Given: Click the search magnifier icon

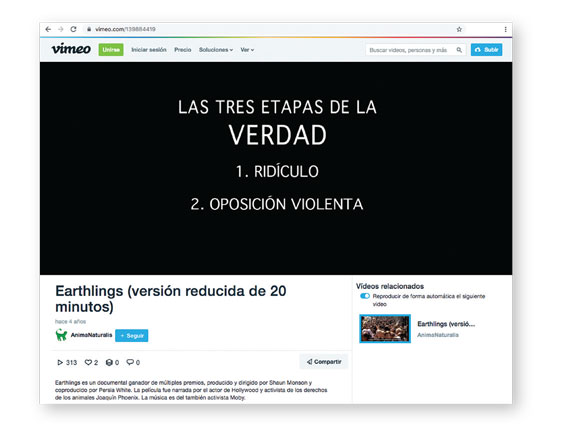Looking at the screenshot, I should coord(459,50).
